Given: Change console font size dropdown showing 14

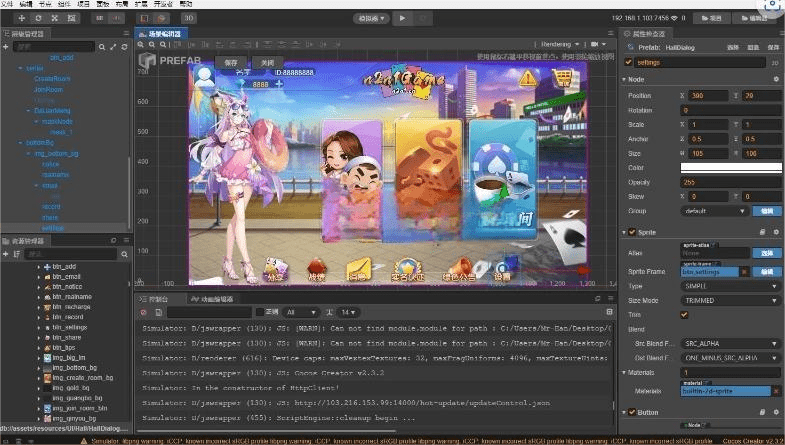Looking at the screenshot, I should click(348, 312).
